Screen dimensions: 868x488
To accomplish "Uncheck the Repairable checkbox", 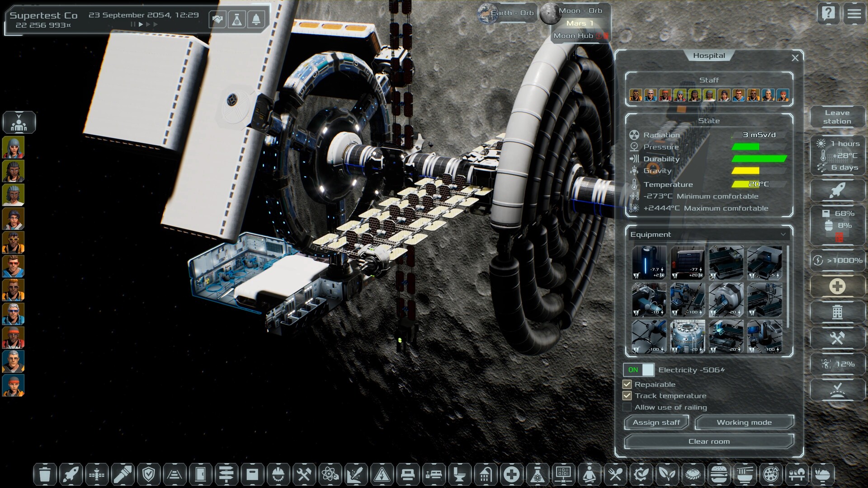I will [627, 384].
